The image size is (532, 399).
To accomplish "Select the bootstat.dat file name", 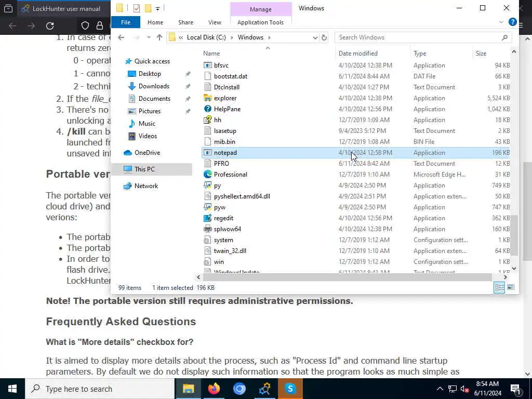I will [x=231, y=76].
